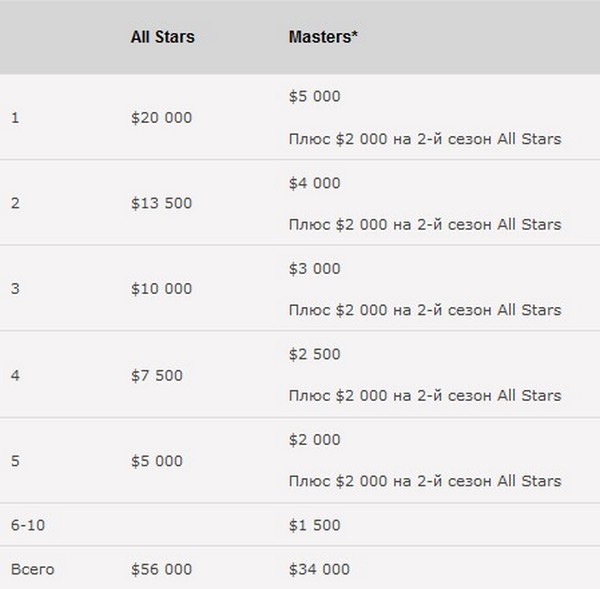Select Masters $4 000 second place amount

click(x=315, y=183)
